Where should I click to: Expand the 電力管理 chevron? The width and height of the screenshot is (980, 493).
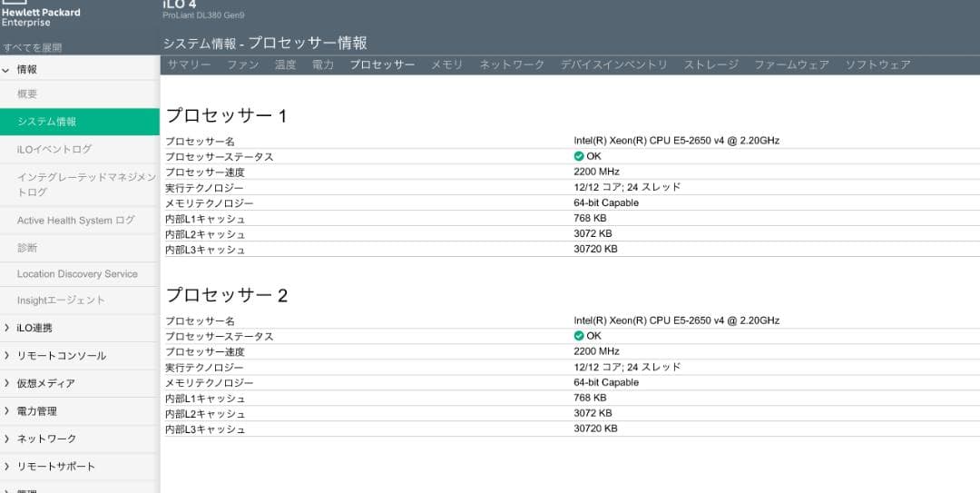point(6,411)
